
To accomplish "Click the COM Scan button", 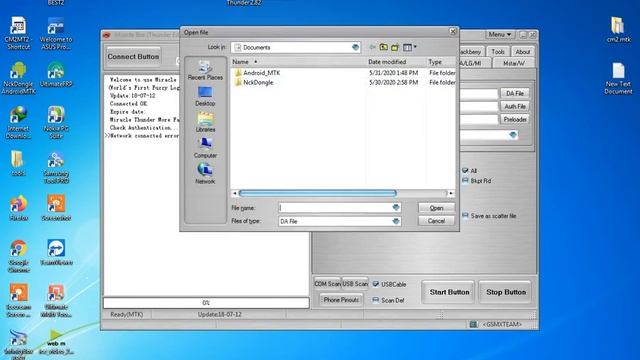I will click(x=327, y=284).
